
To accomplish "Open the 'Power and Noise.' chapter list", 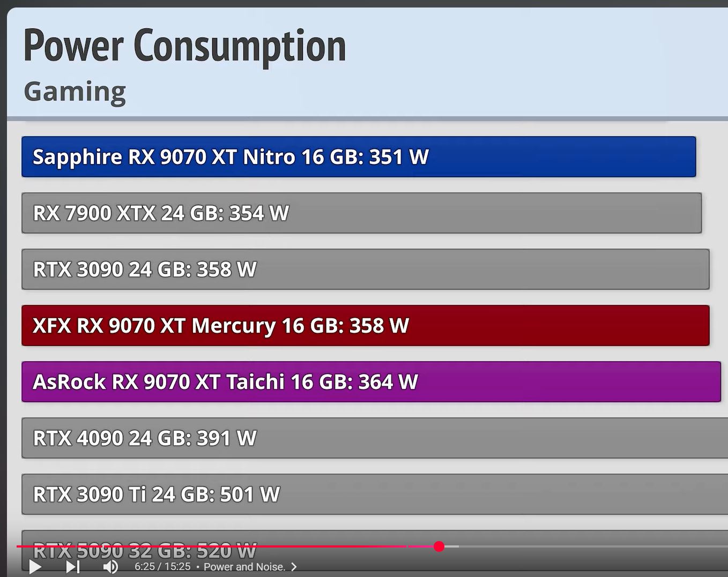I will click(x=250, y=567).
